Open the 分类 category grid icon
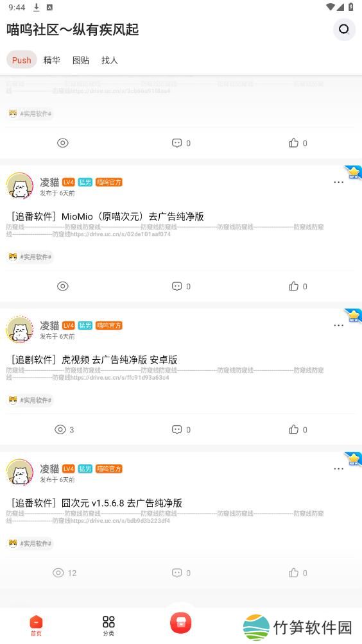 [108, 625]
